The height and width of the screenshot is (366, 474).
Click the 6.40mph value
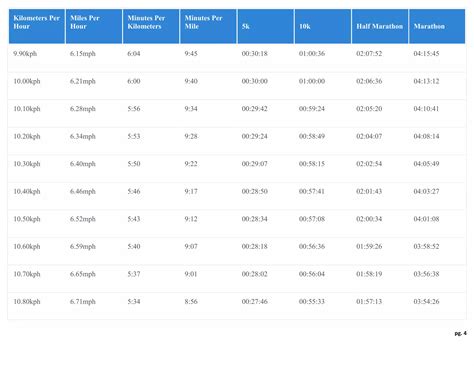click(x=83, y=164)
